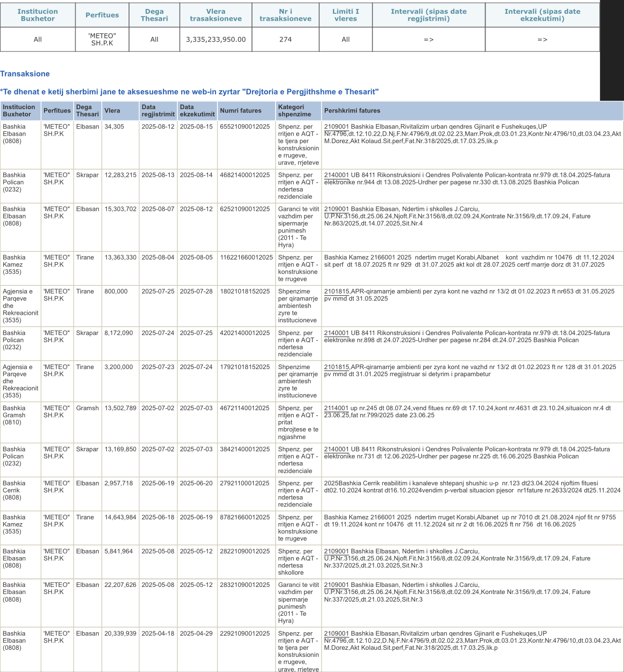Click the 2101815 code in the 3,200,000 row

point(337,367)
